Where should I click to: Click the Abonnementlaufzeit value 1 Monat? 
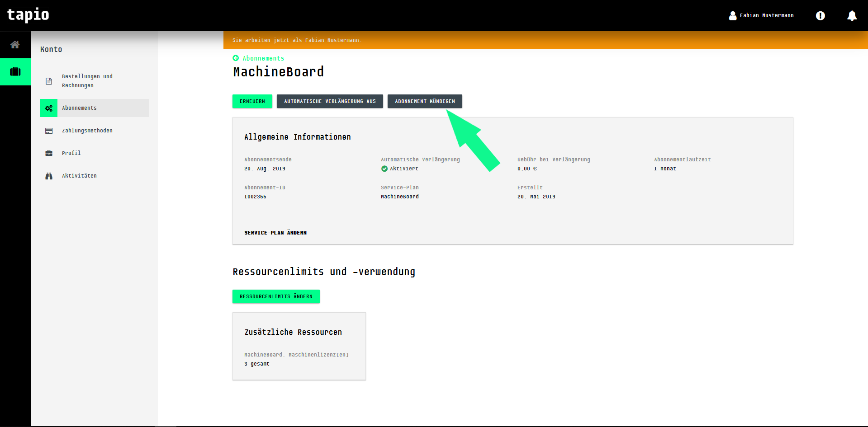pyautogui.click(x=665, y=169)
